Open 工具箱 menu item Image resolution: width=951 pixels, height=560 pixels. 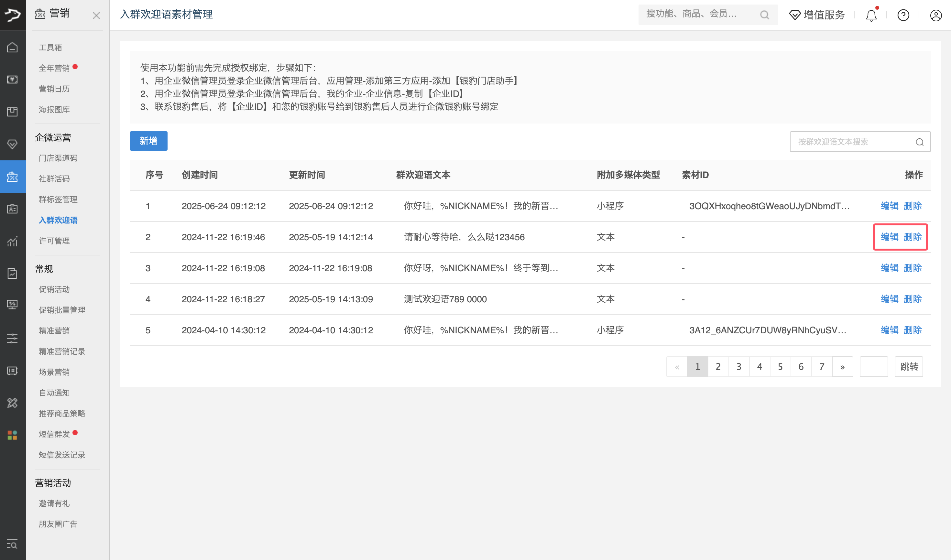pos(50,48)
